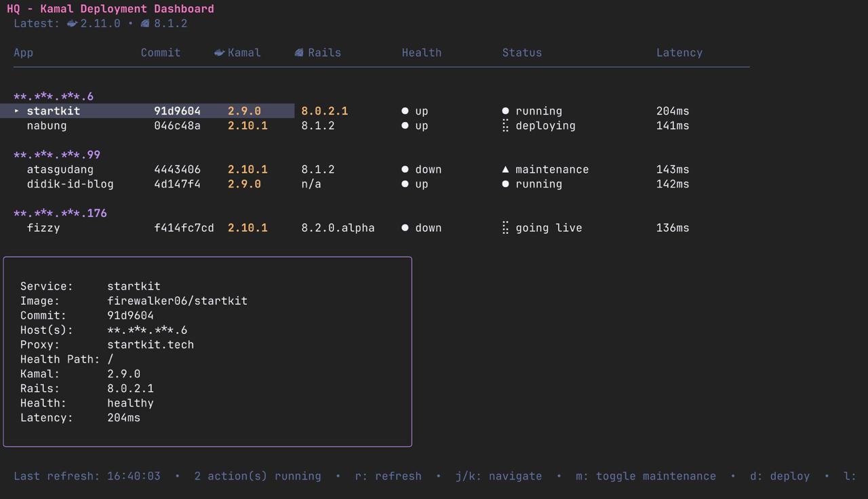Click the 'r: refresh' shortcut hint

(388, 476)
